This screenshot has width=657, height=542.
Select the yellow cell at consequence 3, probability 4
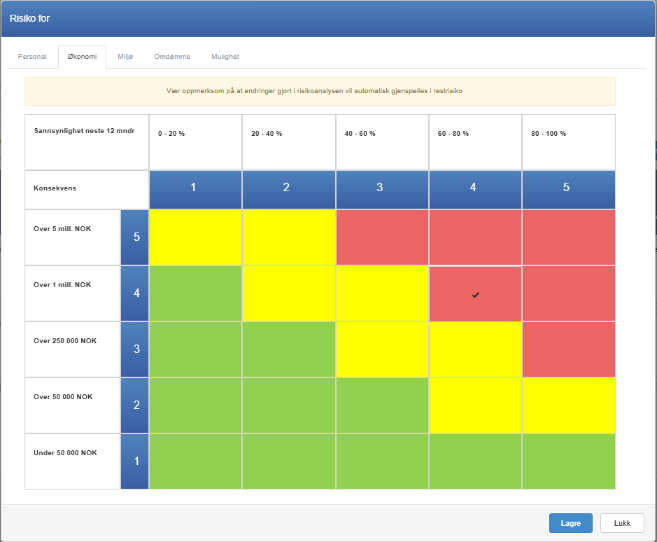click(475, 349)
